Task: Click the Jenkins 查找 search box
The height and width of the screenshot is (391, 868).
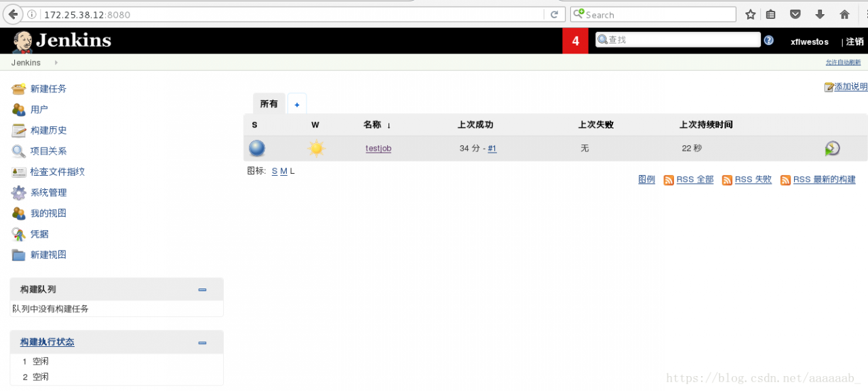Action: [677, 40]
